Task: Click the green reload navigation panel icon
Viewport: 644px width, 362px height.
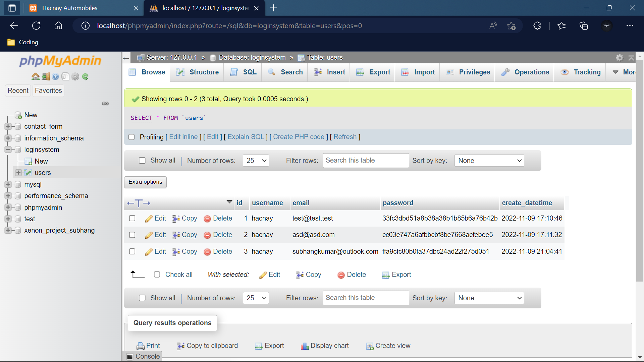Action: pyautogui.click(x=85, y=77)
